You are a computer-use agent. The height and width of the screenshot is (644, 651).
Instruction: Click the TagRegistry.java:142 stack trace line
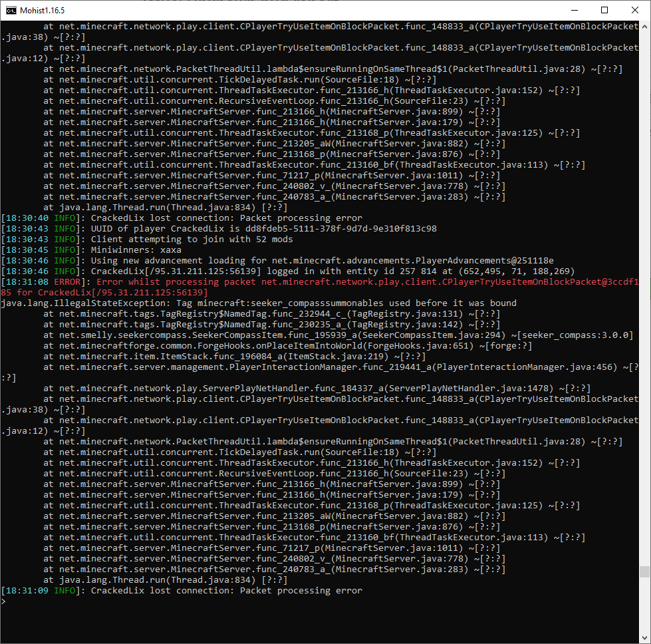coord(272,325)
